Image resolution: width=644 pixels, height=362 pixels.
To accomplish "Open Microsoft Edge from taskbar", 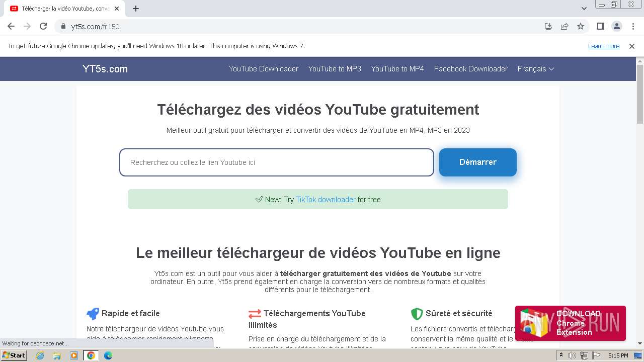I will pos(108,355).
